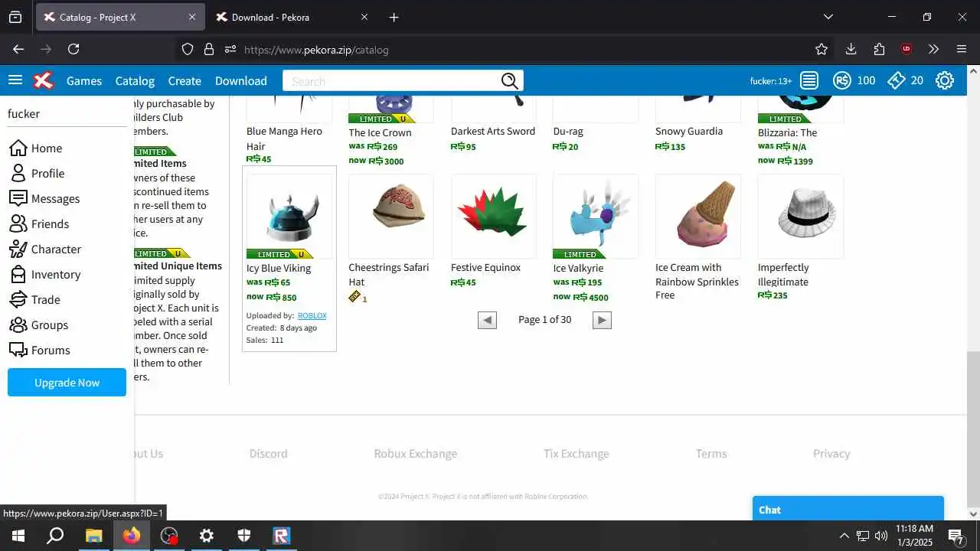Open the Privacy footer link
The height and width of the screenshot is (551, 980).
coord(831,453)
